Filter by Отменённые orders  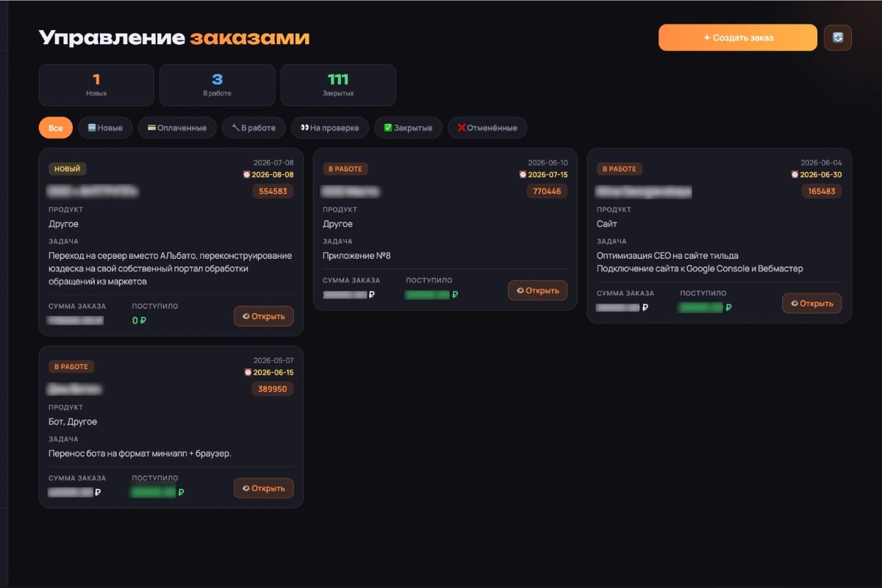[x=487, y=128]
